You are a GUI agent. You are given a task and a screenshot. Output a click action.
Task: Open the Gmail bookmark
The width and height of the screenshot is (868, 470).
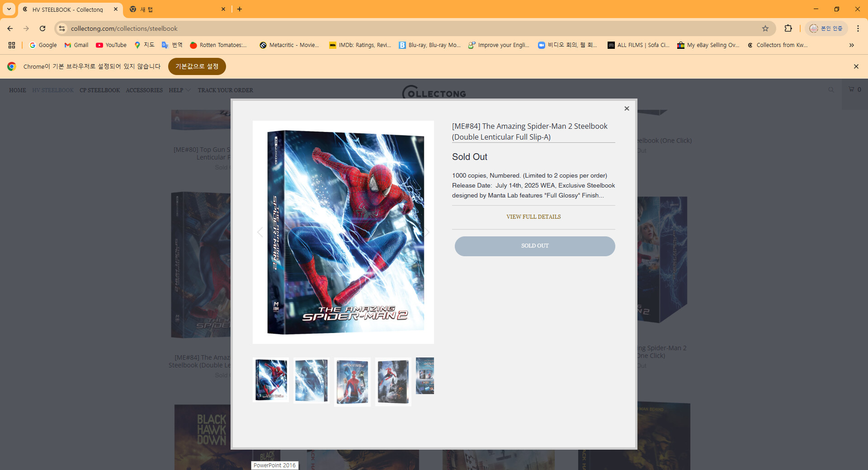76,45
